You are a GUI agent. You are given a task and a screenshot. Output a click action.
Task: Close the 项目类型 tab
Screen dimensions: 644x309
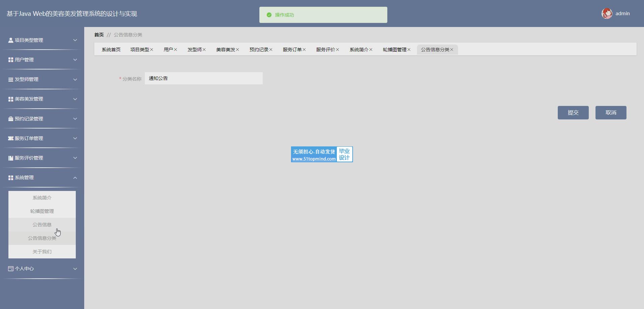click(x=152, y=50)
